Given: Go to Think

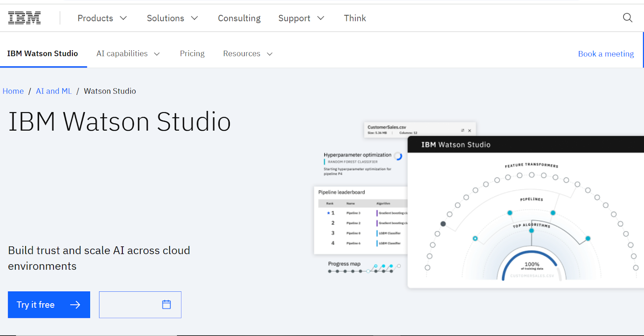Looking at the screenshot, I should (355, 18).
